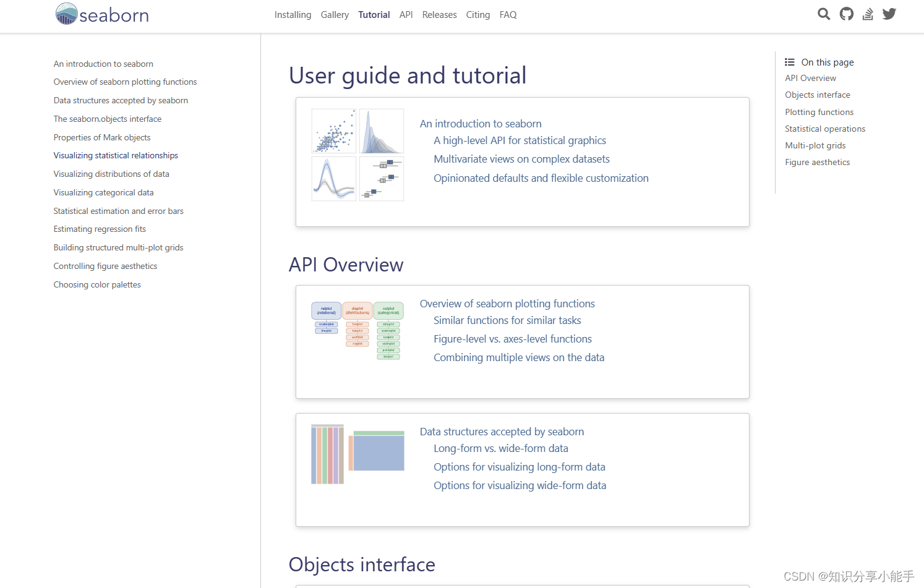Viewport: 924px width, 588px height.
Task: Open Multivariate views on complex datasets
Action: (x=521, y=159)
